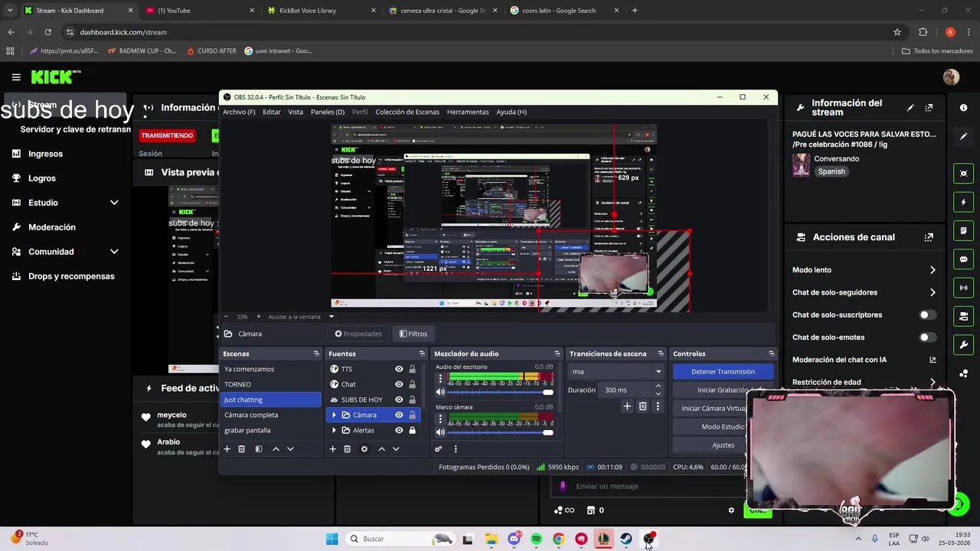Image resolution: width=980 pixels, height=551 pixels.
Task: Open preview scaling dropdown next to Ajustar a la ventana
Action: pyautogui.click(x=332, y=317)
